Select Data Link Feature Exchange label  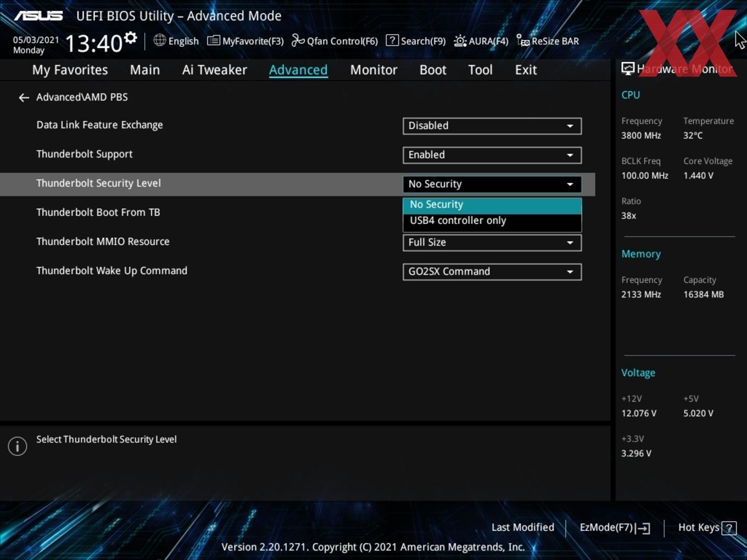coord(99,125)
